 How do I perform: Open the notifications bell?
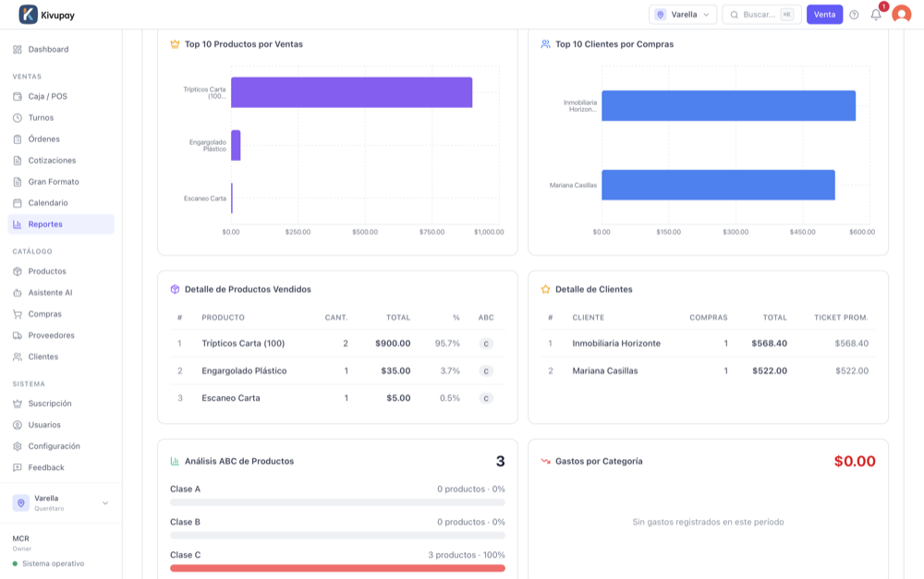(875, 15)
